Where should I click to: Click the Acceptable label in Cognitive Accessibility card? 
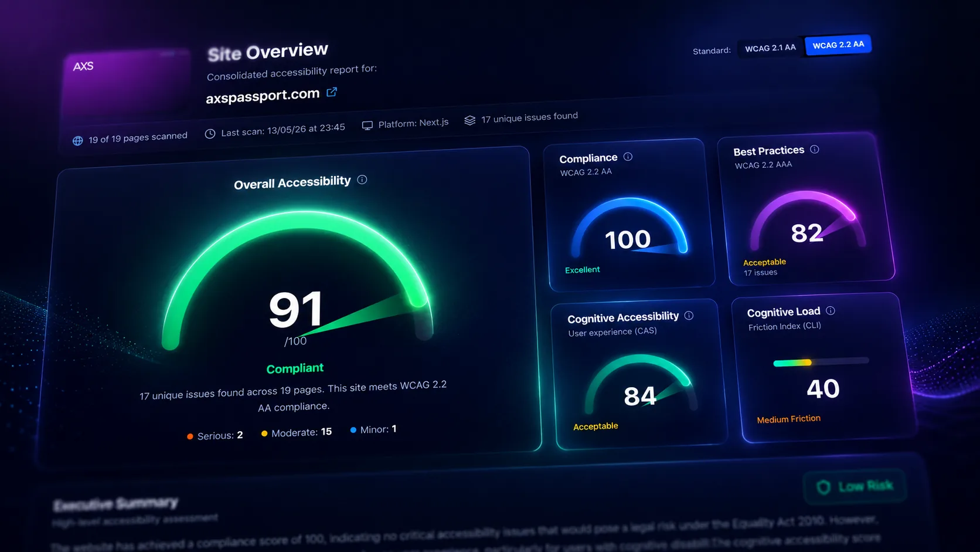coord(596,426)
